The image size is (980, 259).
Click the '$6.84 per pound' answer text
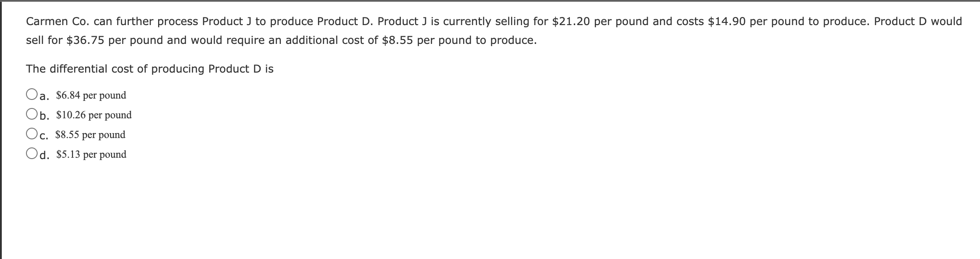tap(91, 95)
